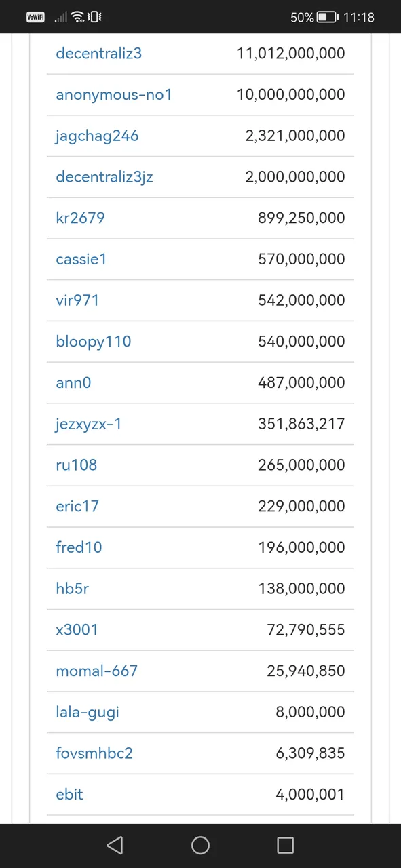Viewport: 401px width, 868px height.
Task: Tap the 11:18 clock in status bar
Action: point(359,17)
